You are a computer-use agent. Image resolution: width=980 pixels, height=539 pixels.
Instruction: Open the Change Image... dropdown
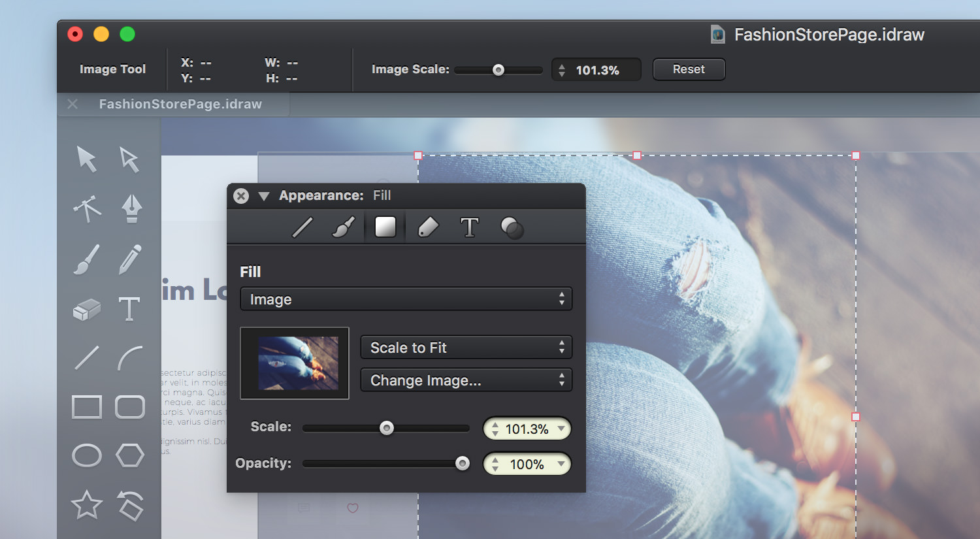pyautogui.click(x=466, y=380)
